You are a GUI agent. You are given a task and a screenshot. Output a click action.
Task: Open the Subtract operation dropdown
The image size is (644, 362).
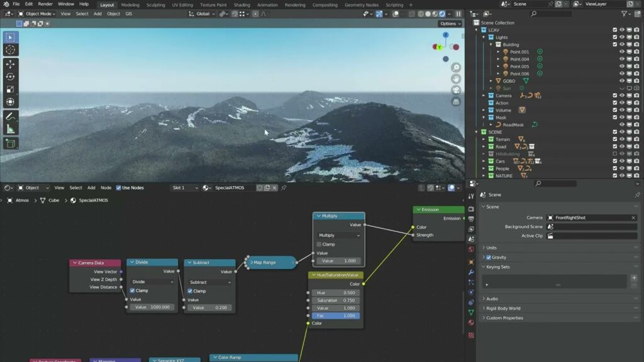pyautogui.click(x=210, y=282)
